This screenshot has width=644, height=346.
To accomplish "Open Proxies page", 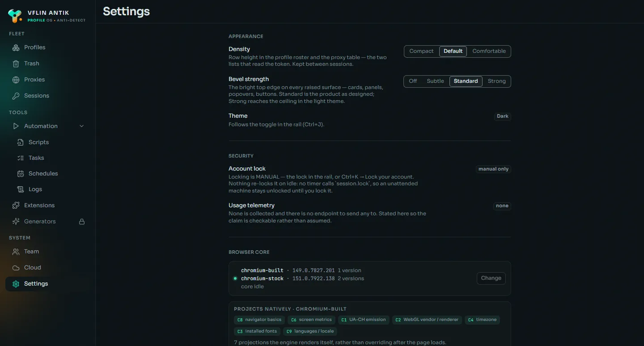I will point(47,80).
